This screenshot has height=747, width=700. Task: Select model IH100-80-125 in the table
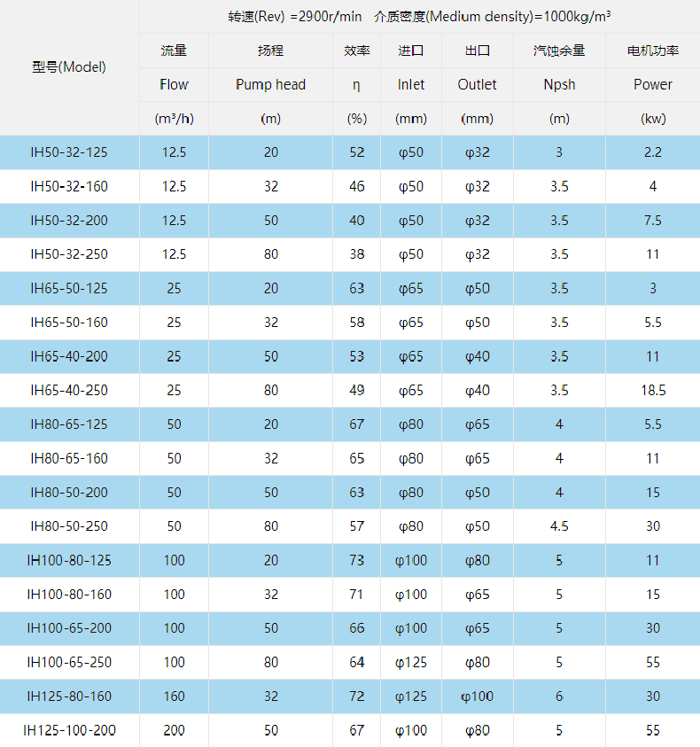point(69,560)
